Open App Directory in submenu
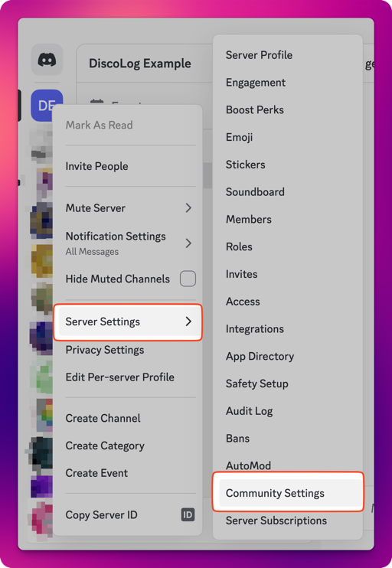 point(288,357)
